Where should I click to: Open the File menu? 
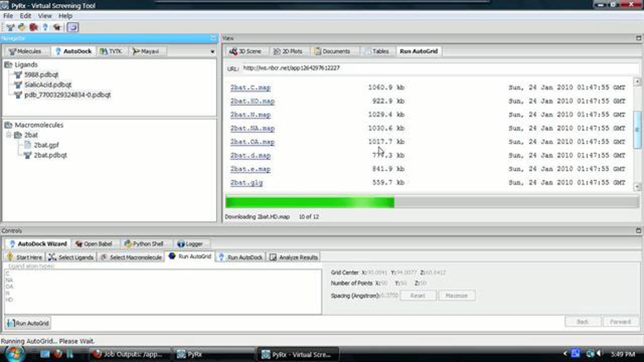tap(8, 16)
